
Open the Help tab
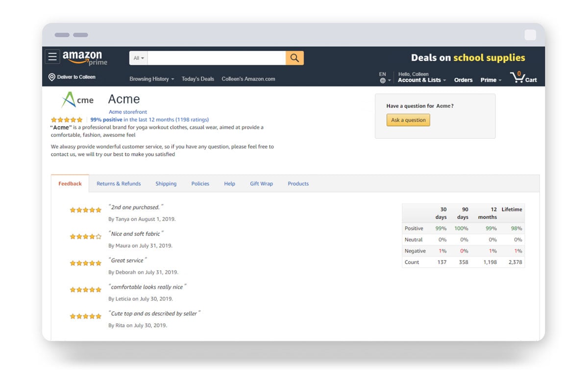click(230, 183)
